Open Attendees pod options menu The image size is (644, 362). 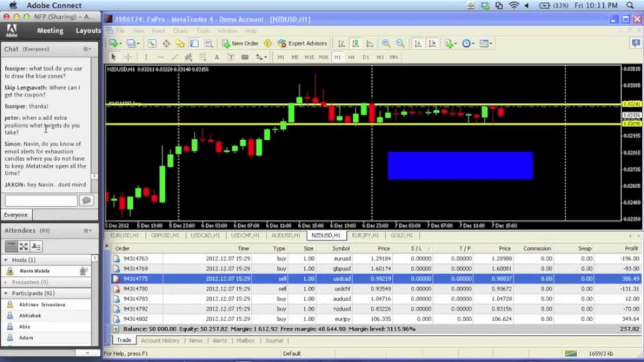[x=87, y=230]
